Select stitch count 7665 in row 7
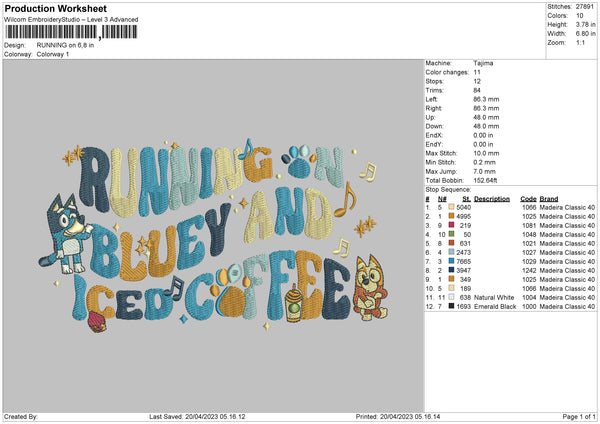600x424 pixels. point(463,261)
